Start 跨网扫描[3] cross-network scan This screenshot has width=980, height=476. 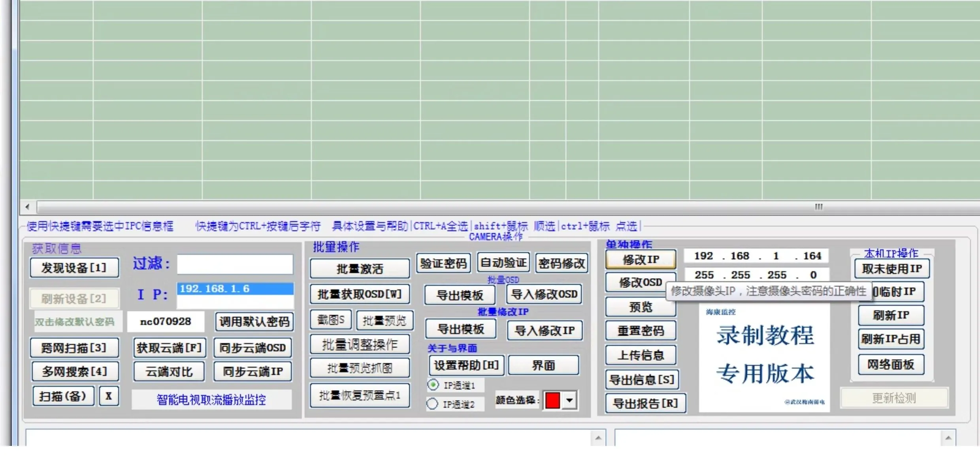coord(74,348)
